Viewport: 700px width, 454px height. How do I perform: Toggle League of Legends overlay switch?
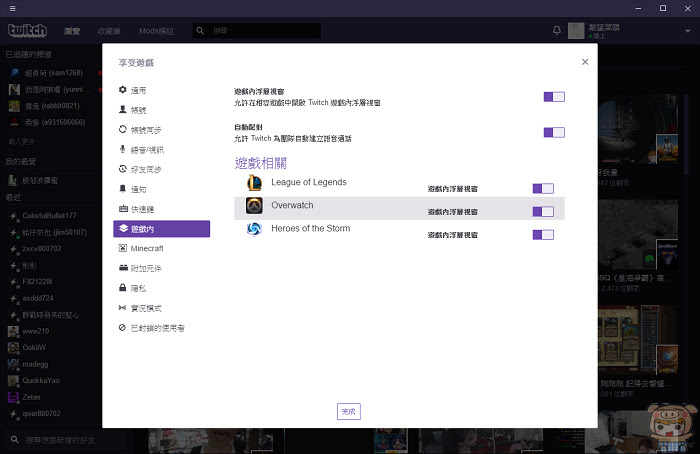(x=543, y=188)
